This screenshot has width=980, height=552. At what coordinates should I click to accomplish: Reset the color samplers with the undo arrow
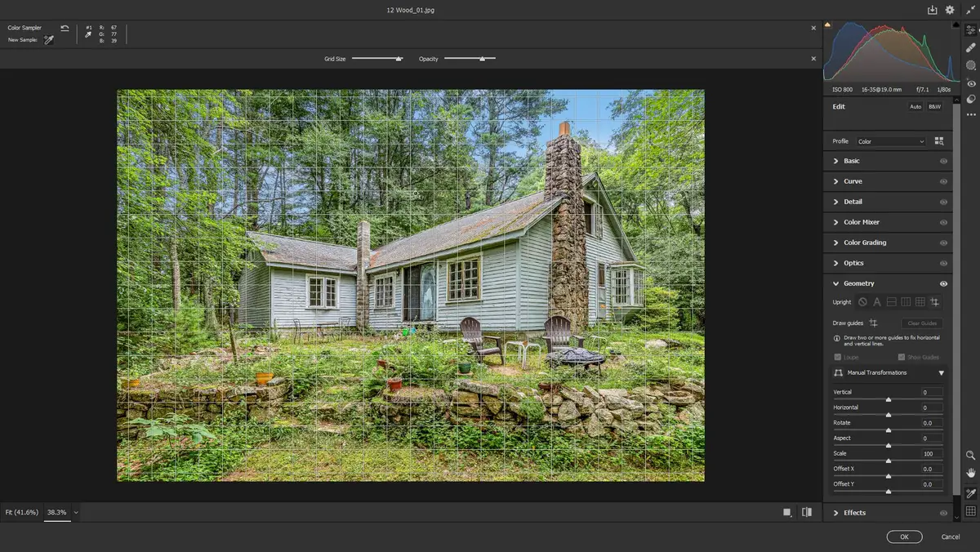[x=65, y=28]
